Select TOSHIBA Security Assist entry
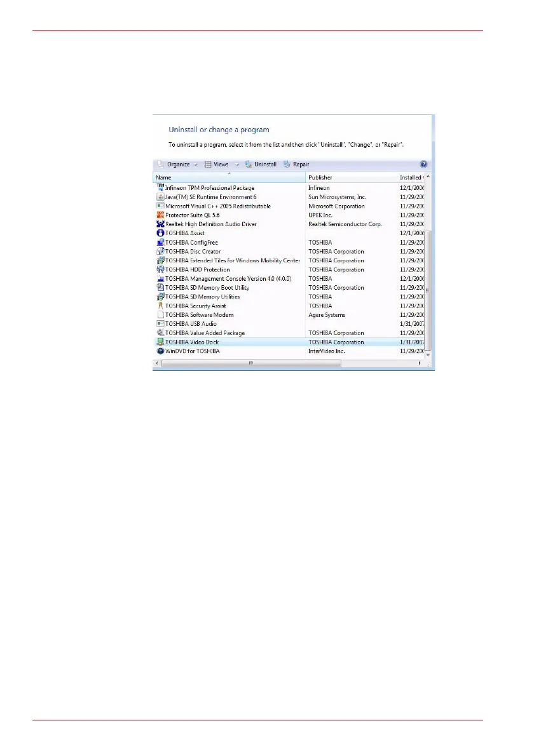Image resolution: width=534 pixels, height=756 pixels. 195,306
